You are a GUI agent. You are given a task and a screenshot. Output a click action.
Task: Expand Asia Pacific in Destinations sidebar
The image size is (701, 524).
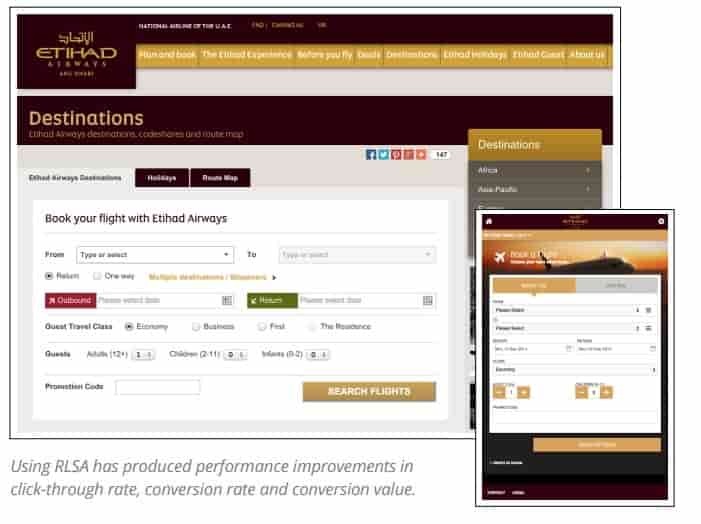534,190
